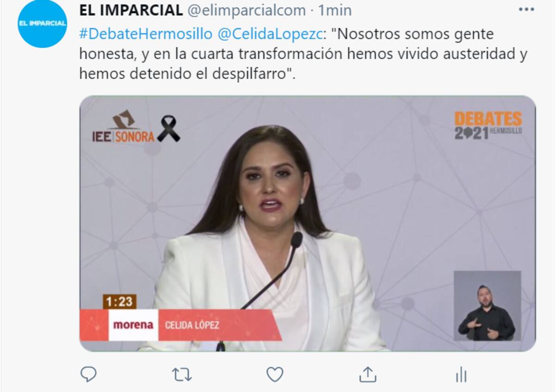Like the tweet with the heart icon
555x392 pixels.
275,374
